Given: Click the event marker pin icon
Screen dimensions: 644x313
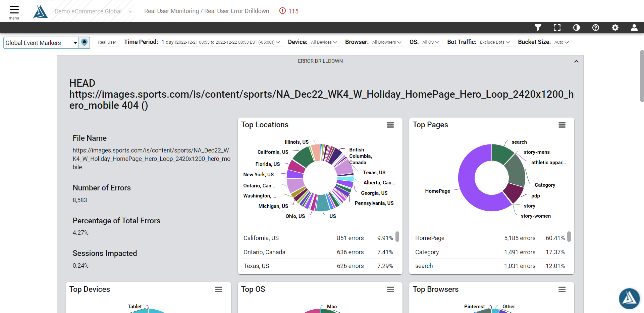Looking at the screenshot, I should pyautogui.click(x=85, y=43).
